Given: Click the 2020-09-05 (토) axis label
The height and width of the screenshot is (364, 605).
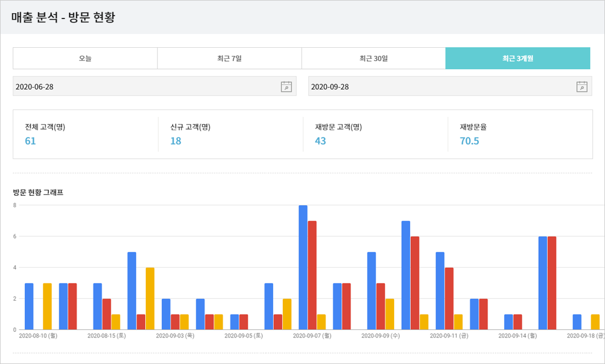Looking at the screenshot, I should [x=244, y=335].
